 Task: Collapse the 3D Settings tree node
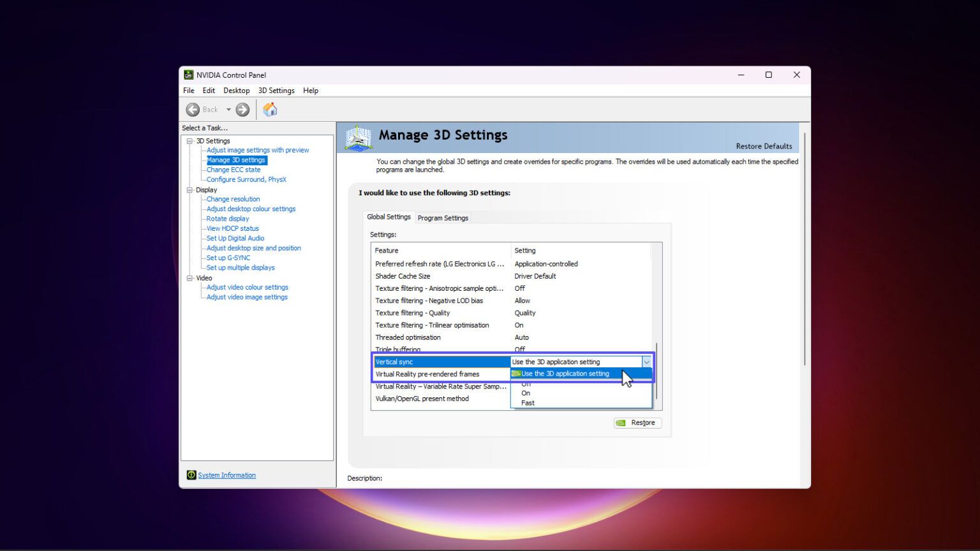click(189, 141)
